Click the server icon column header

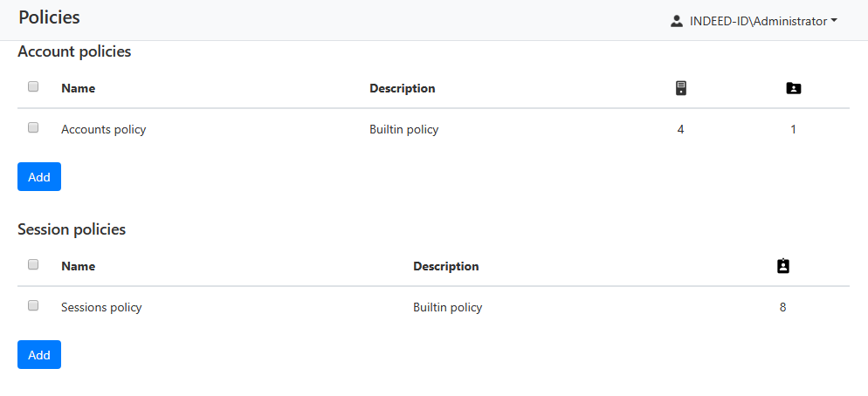click(x=681, y=88)
